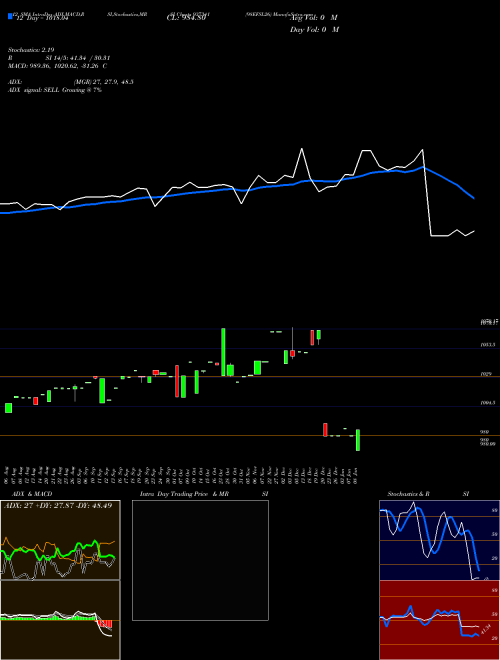Click the '1004.5' price axis label
This screenshot has height=660, width=500.
[488, 403]
